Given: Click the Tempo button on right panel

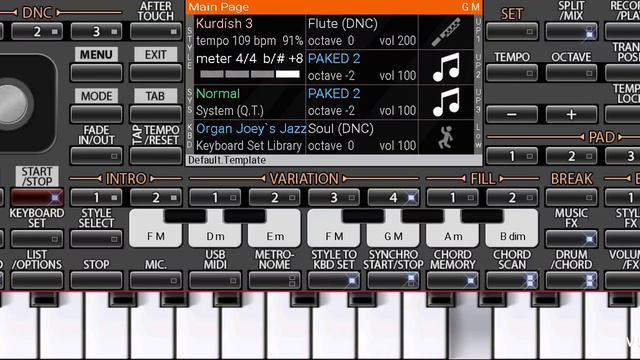Looking at the screenshot, I should 512,73.
